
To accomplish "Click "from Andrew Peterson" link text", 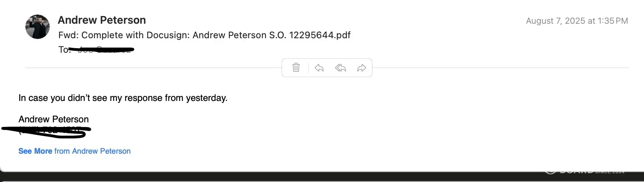I will (x=92, y=151).
